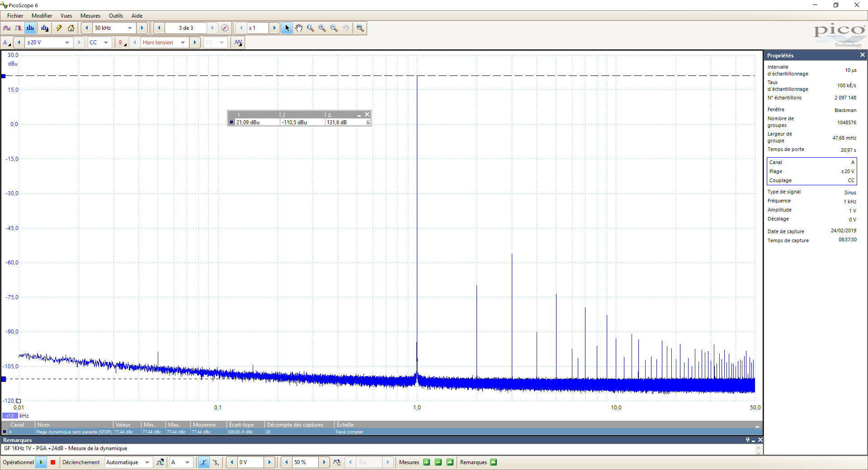Delete measurement with green minus icon
The height and width of the screenshot is (470, 868).
click(438, 462)
